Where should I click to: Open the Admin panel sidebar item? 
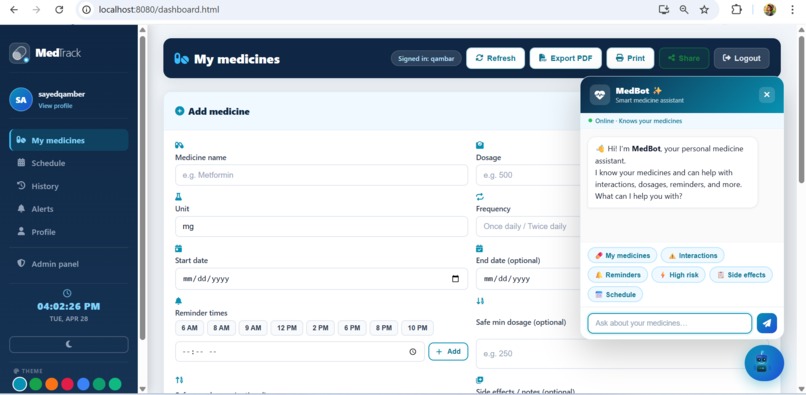coord(69,264)
